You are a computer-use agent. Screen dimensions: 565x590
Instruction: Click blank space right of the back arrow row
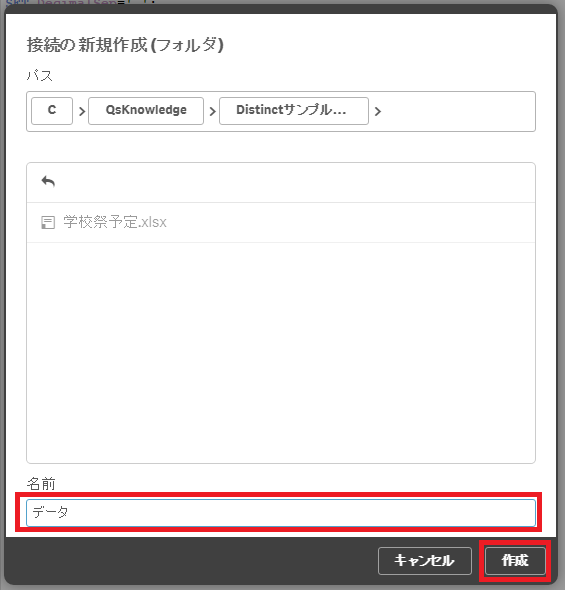pyautogui.click(x=293, y=182)
